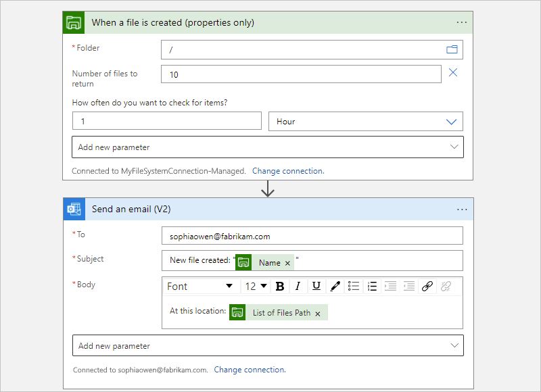The height and width of the screenshot is (392, 541).
Task: Expand Add new parameter in trigger
Action: click(x=268, y=147)
